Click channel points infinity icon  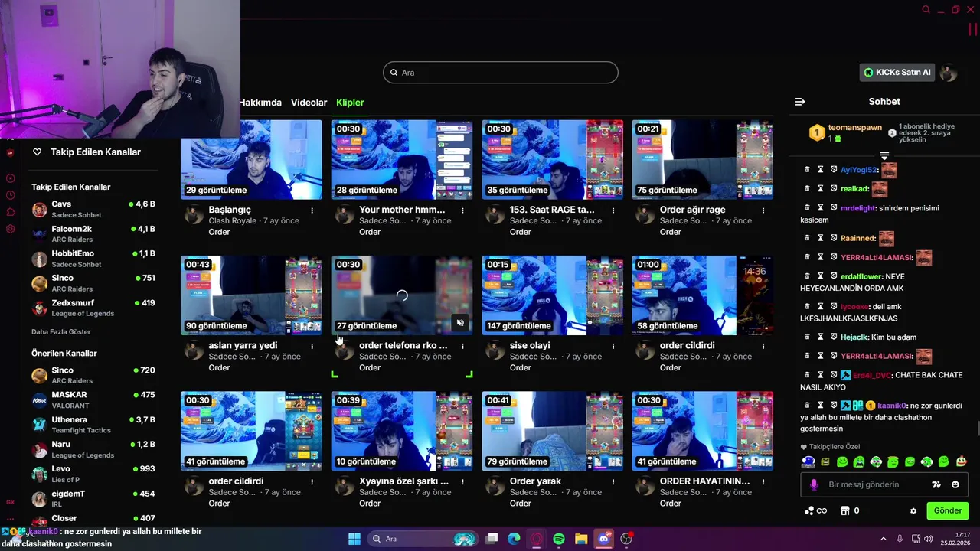tap(816, 510)
